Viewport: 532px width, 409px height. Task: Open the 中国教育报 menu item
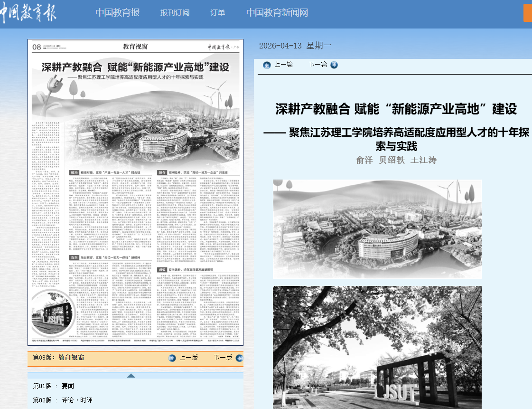point(118,13)
